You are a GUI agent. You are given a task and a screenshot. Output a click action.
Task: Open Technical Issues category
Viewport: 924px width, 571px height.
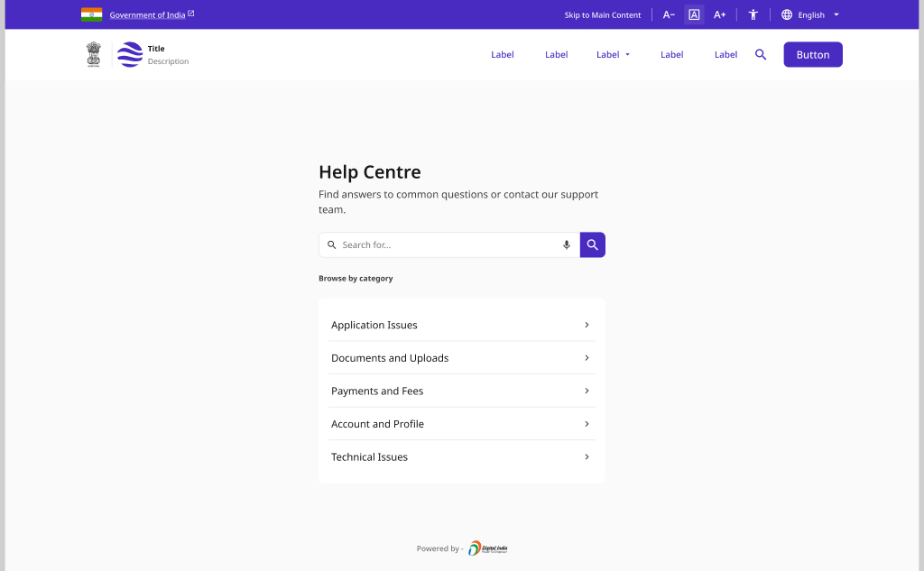coord(461,456)
